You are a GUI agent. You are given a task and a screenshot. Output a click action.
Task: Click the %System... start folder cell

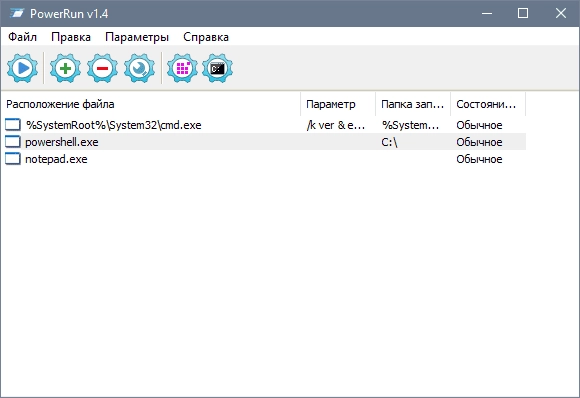coord(411,125)
